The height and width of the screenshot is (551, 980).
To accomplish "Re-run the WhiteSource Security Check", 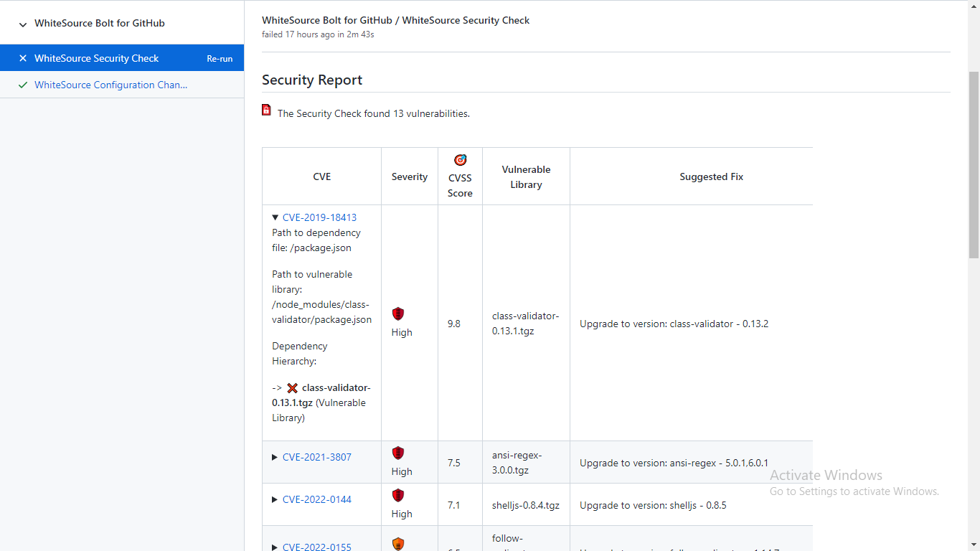I will (220, 59).
